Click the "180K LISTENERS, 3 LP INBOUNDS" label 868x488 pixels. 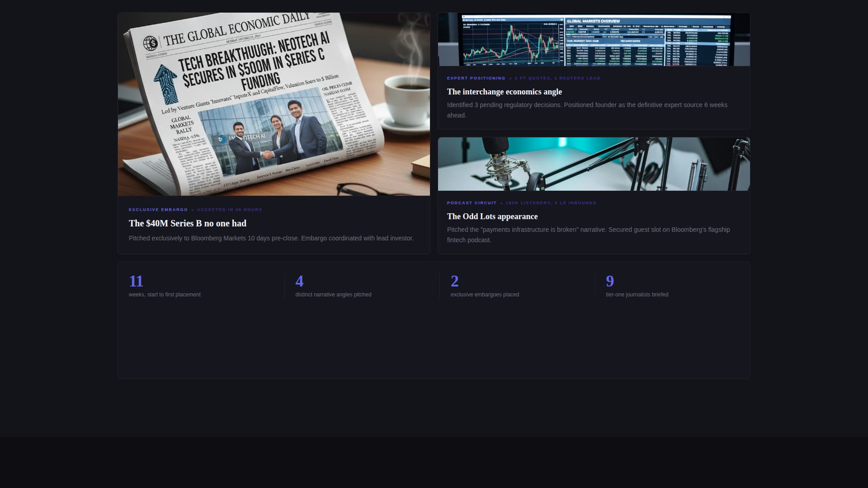551,203
